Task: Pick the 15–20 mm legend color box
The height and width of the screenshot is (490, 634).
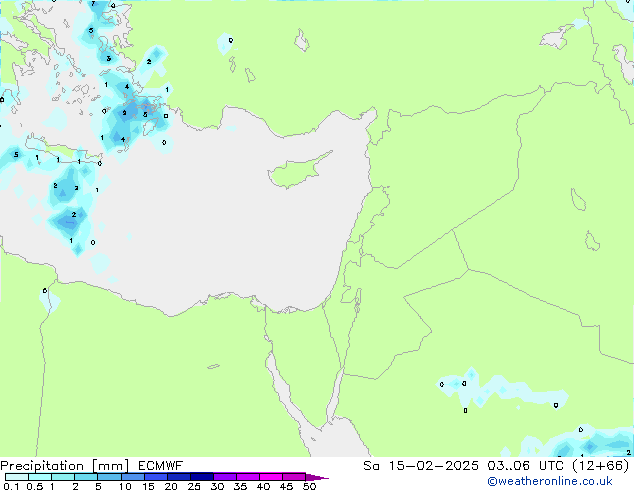Action: pos(155,477)
